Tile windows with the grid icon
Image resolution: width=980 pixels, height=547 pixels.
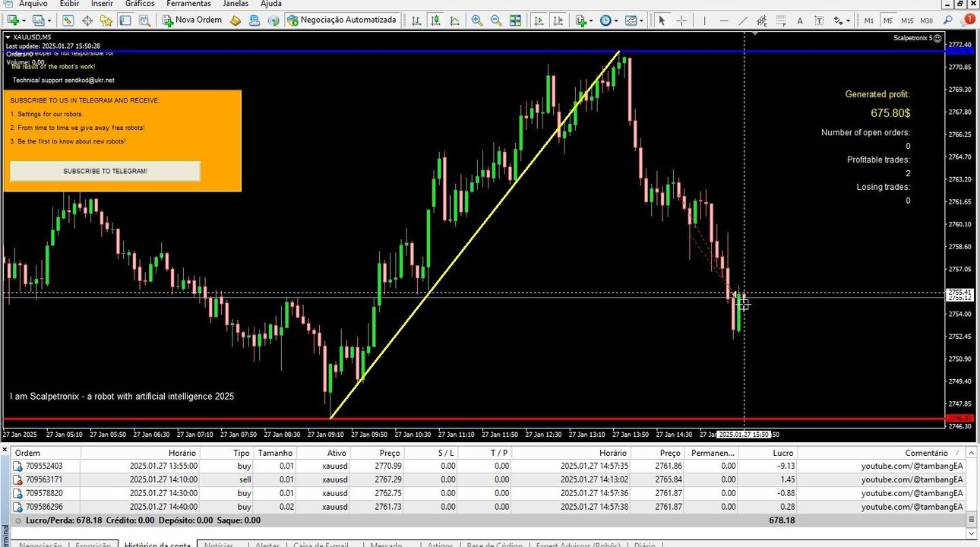(x=515, y=21)
